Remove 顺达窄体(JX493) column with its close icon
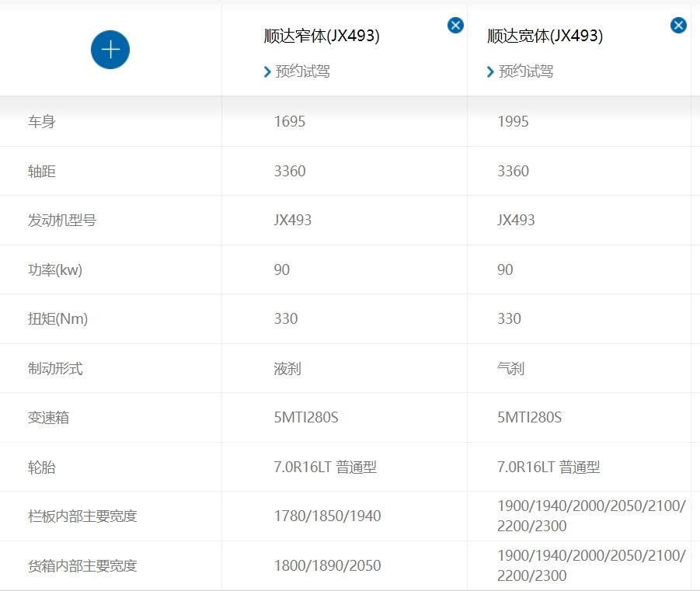The width and height of the screenshot is (700, 591). (x=455, y=25)
